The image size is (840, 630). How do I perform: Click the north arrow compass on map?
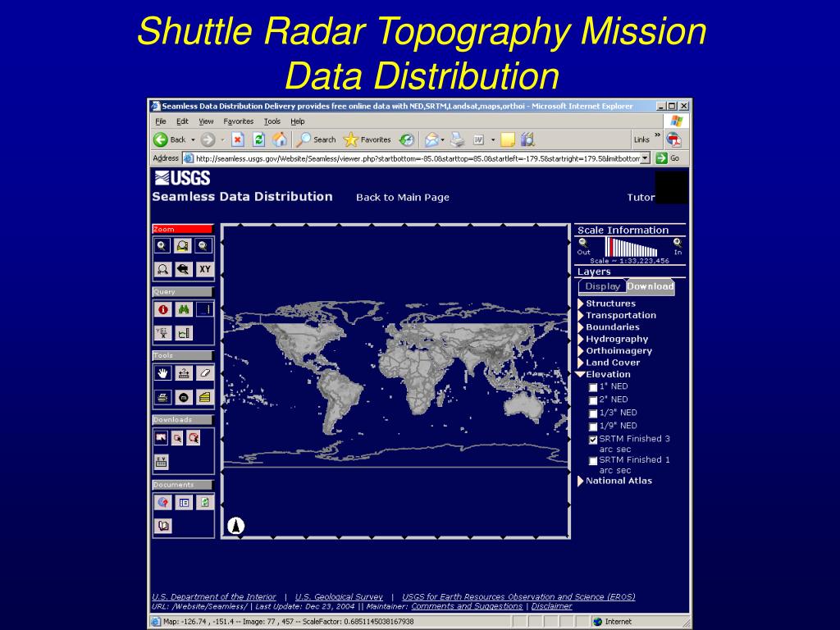(x=235, y=526)
